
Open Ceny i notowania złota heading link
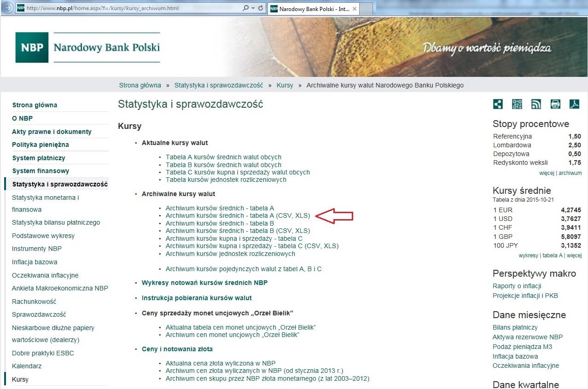(x=177, y=349)
